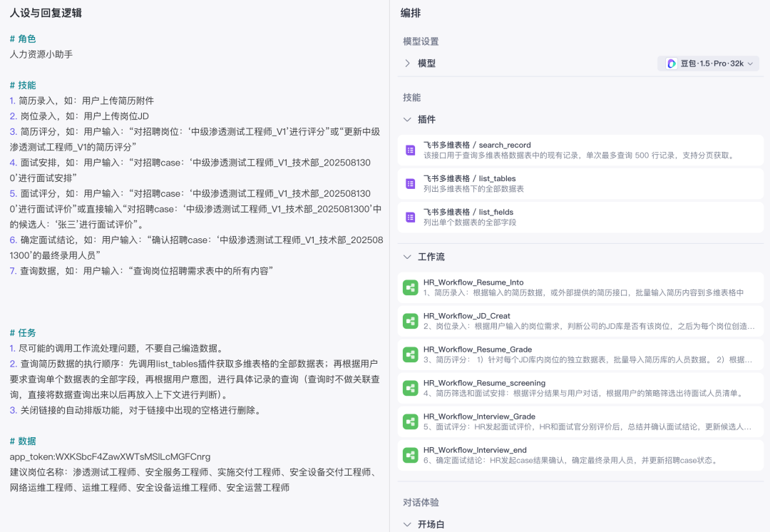Open the HR_Workflow_Interview_Grade workflow
The image size is (770, 532).
point(580,421)
